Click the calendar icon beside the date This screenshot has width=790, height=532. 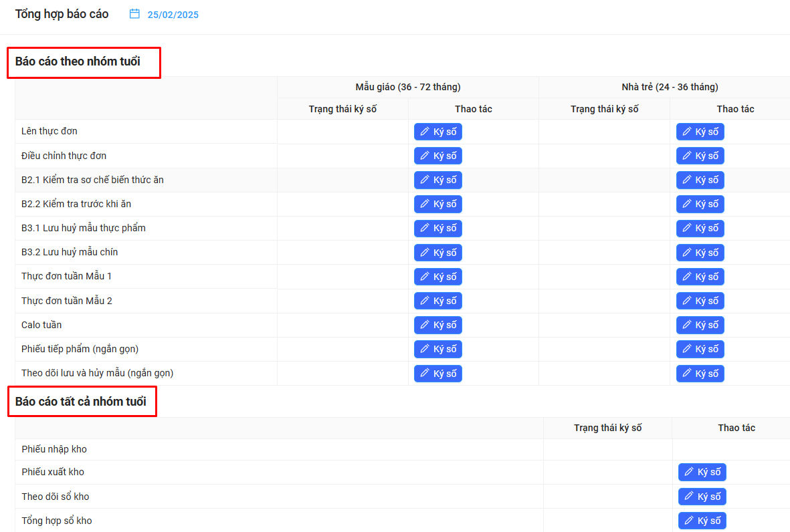[134, 14]
